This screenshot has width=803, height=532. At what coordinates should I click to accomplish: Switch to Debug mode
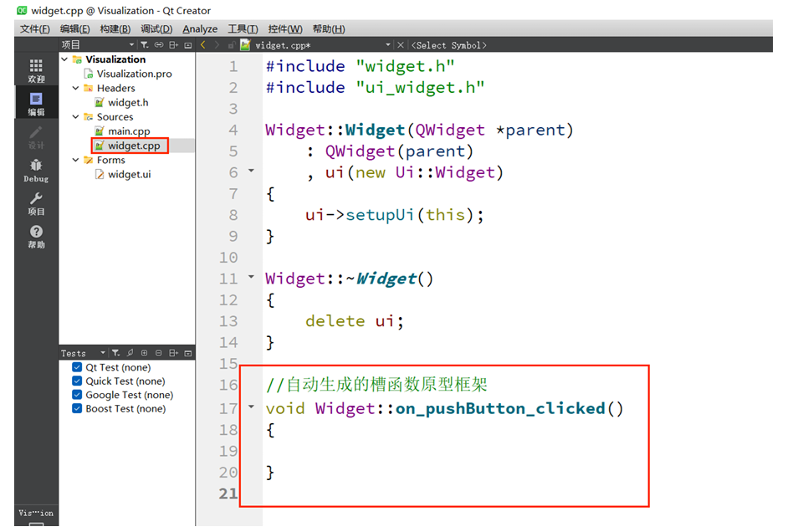click(x=36, y=170)
